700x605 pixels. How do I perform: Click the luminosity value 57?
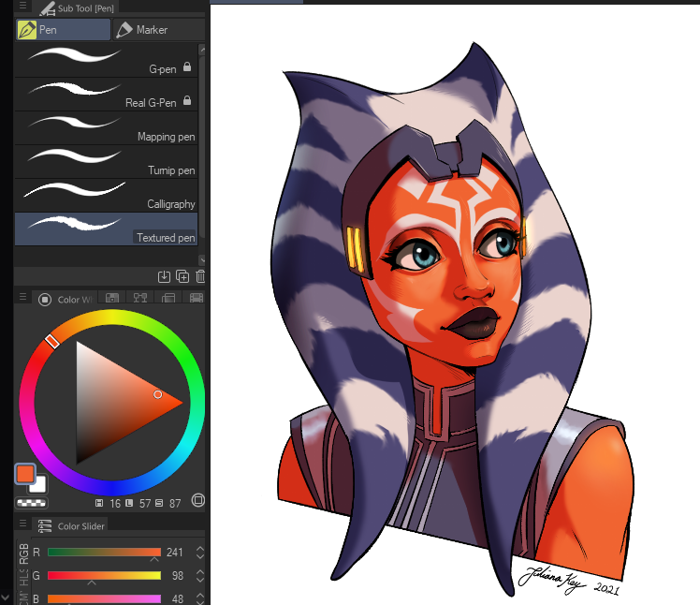(145, 504)
